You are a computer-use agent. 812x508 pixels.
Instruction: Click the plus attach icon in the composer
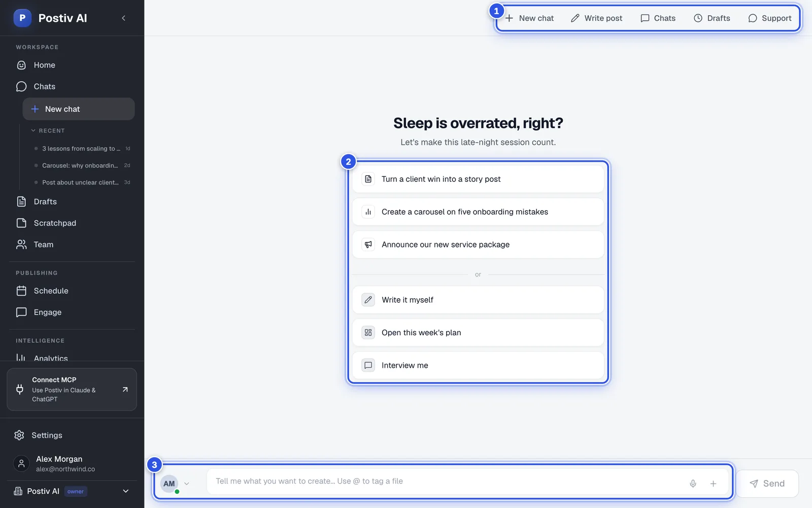713,484
